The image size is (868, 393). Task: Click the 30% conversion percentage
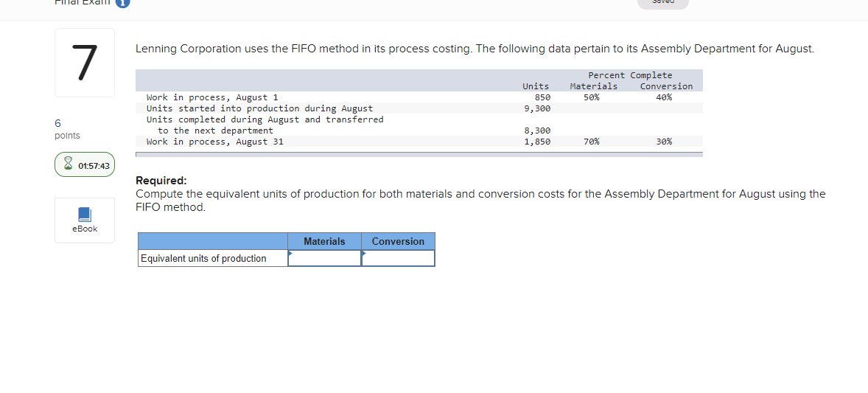point(665,142)
